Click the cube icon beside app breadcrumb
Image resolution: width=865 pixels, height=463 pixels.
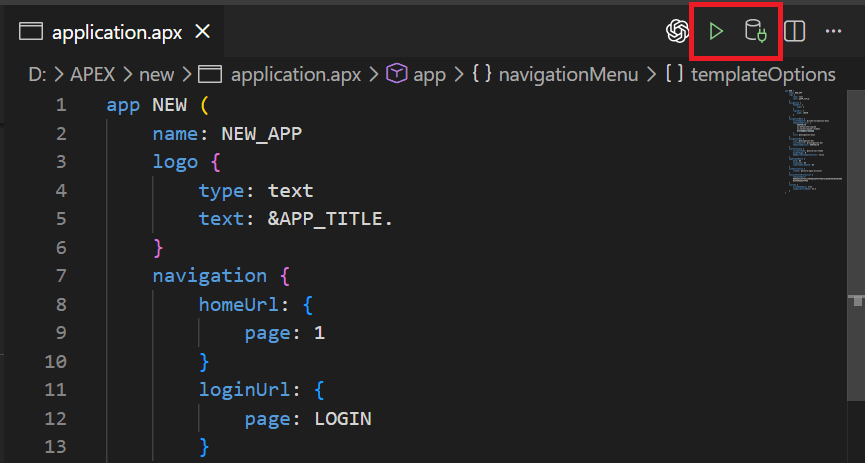(397, 73)
